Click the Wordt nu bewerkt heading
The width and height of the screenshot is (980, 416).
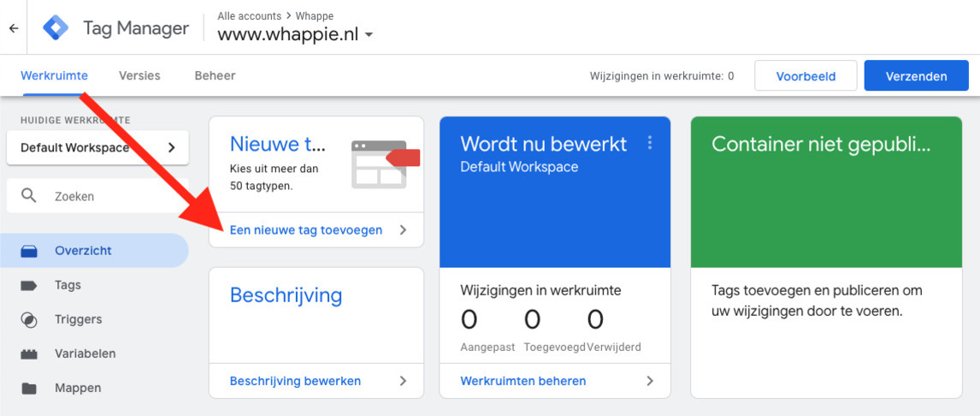pos(544,144)
